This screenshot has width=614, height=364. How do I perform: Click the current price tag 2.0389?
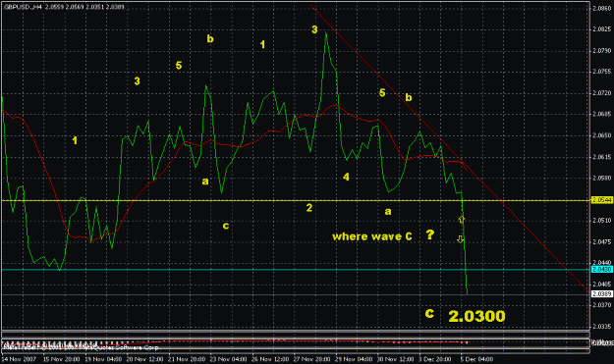pyautogui.click(x=601, y=294)
